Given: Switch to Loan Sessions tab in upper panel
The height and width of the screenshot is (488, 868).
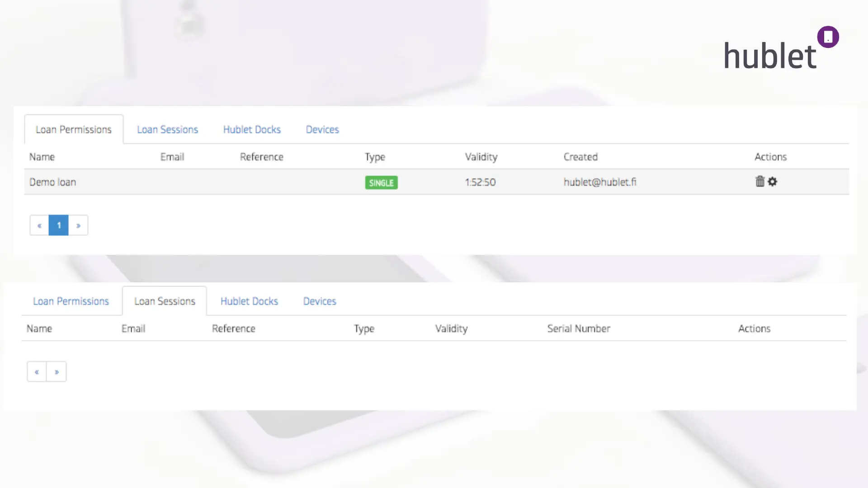Looking at the screenshot, I should coord(167,130).
